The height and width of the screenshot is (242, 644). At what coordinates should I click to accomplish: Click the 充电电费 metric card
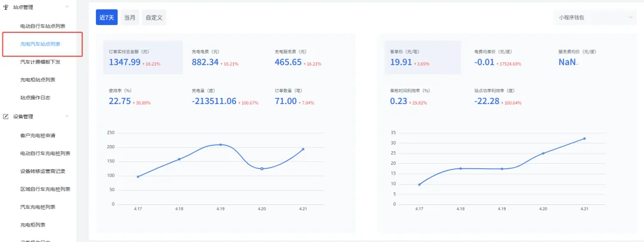(x=224, y=57)
